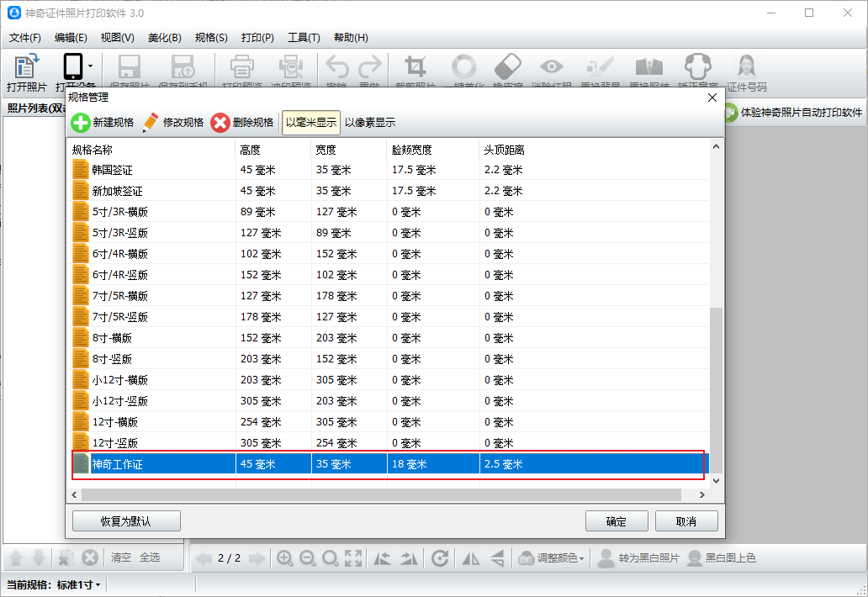868x597 pixels.
Task: Open the 规格(S) menu
Action: (211, 38)
